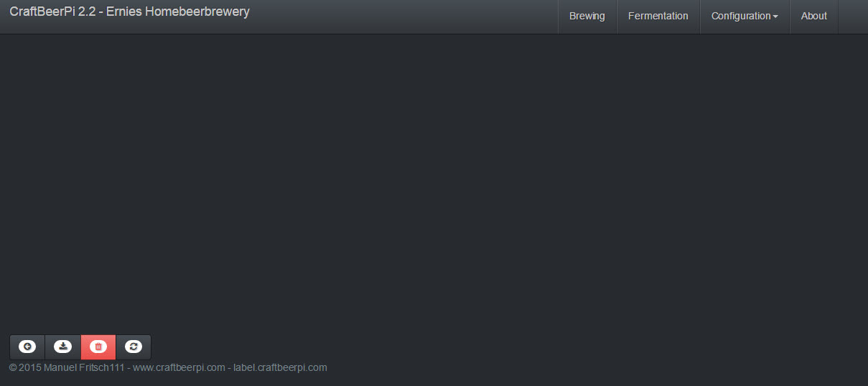Open the About page
Image resolution: width=868 pixels, height=386 pixels.
(814, 17)
